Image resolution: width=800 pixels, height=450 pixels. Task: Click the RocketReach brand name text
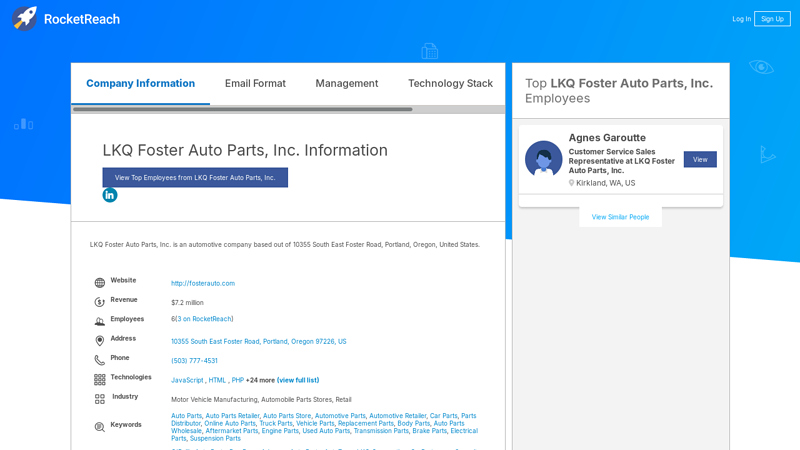coord(82,19)
